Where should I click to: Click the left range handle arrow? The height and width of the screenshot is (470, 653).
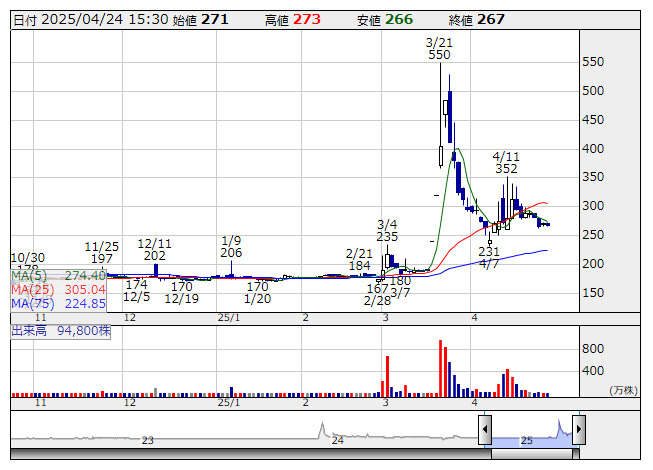(485, 431)
